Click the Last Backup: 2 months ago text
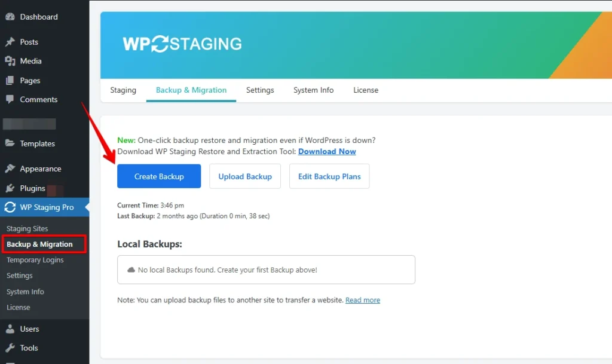Viewport: 612px width, 364px height. tap(193, 216)
